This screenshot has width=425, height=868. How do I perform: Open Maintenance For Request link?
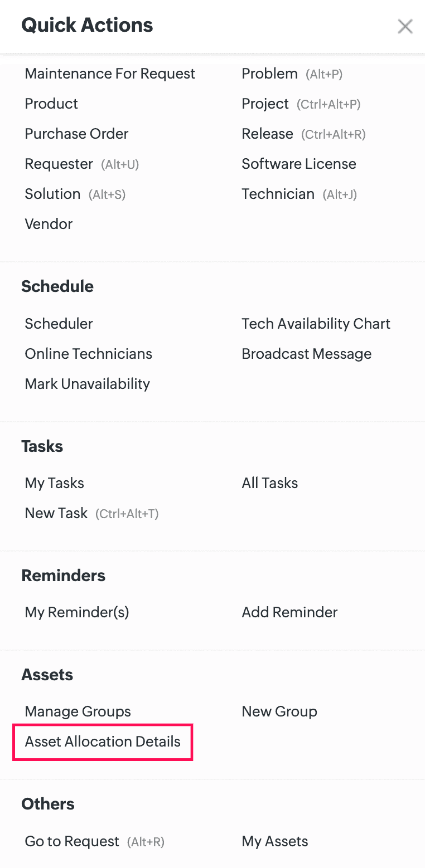pyautogui.click(x=110, y=74)
